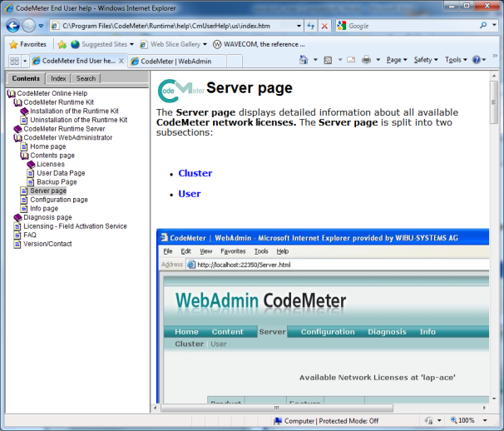The width and height of the screenshot is (504, 431).
Task: Click the Help question mark icon
Action: 477,60
